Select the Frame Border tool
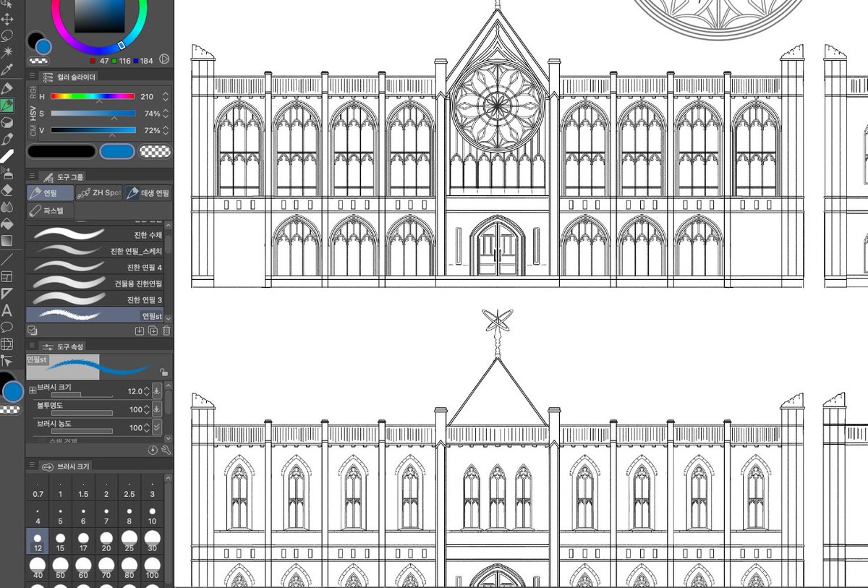Screen dimensions: 868x588 pos(7,276)
